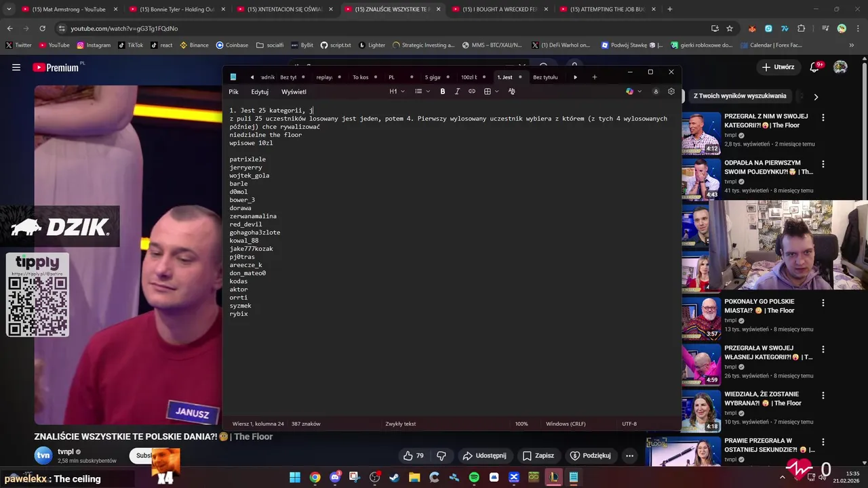Screen dimensions: 868x488
Task: Switch to the '5 giga' Notepad tab
Action: click(433, 77)
